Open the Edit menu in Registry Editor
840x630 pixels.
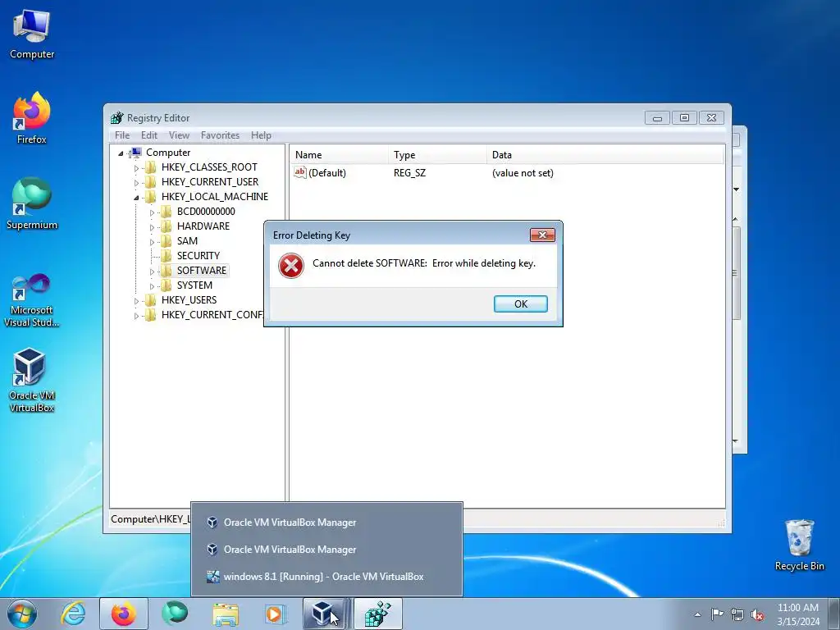(x=149, y=135)
